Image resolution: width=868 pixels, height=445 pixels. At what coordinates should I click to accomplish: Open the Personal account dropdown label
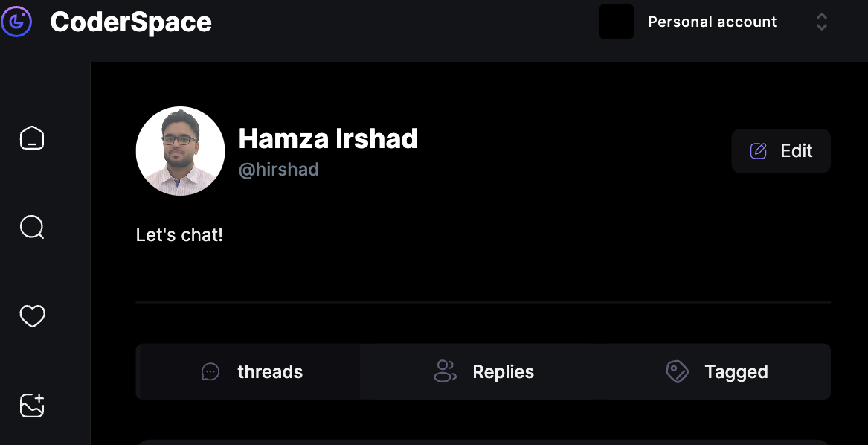pos(712,22)
